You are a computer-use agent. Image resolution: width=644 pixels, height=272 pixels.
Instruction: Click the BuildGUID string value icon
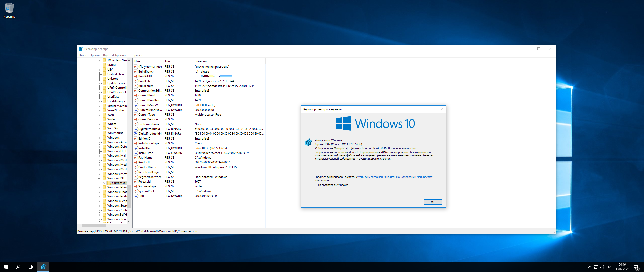click(136, 76)
